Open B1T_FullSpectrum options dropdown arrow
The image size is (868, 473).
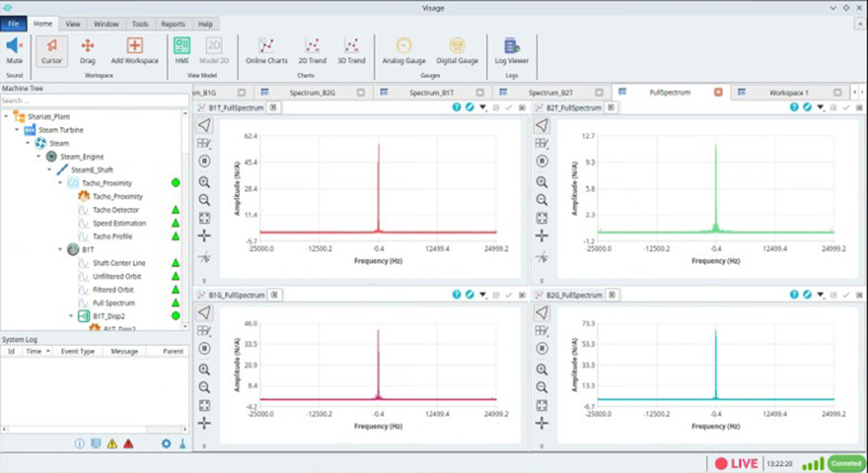click(483, 108)
